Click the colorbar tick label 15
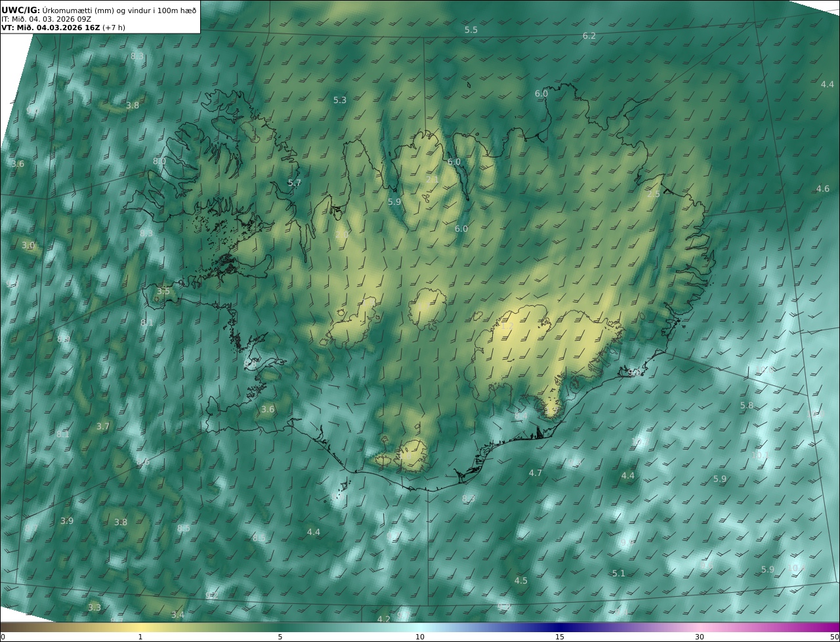Viewport: 840px width, 642px height. click(560, 637)
